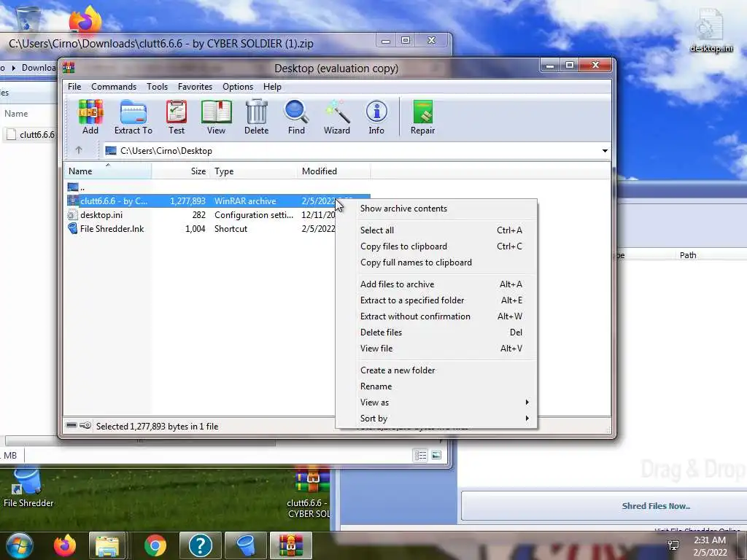Open the View toolbar icon
The width and height of the screenshot is (747, 560).
(x=216, y=117)
